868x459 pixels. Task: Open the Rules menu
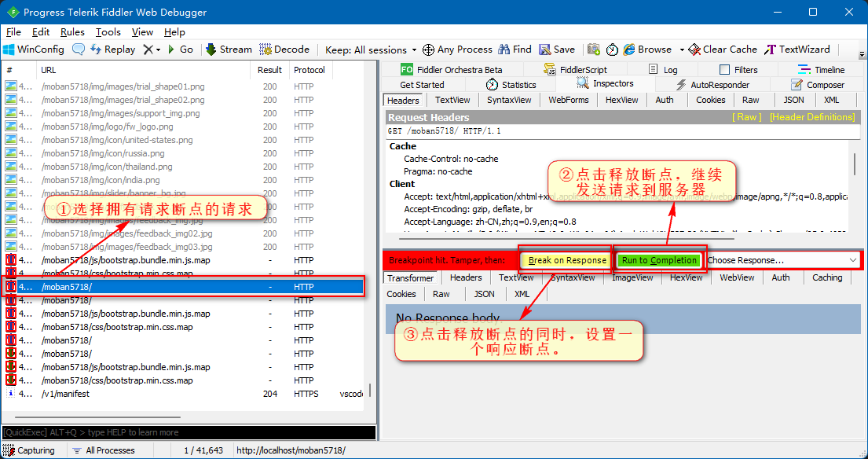pyautogui.click(x=72, y=32)
